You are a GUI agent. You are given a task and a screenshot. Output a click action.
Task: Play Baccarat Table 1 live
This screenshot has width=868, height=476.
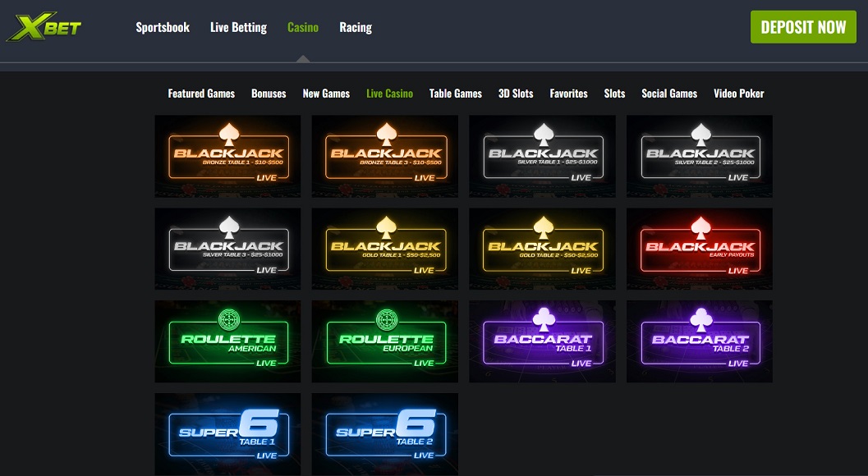point(542,341)
